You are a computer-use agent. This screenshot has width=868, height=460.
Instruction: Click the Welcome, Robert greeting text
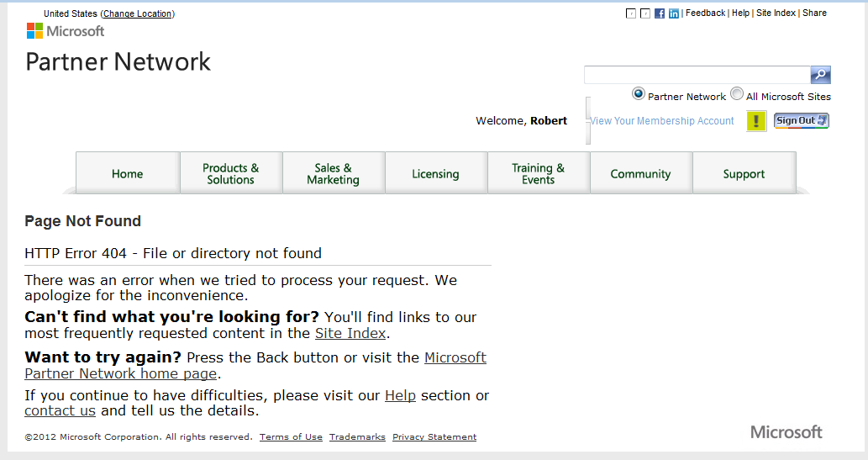521,121
